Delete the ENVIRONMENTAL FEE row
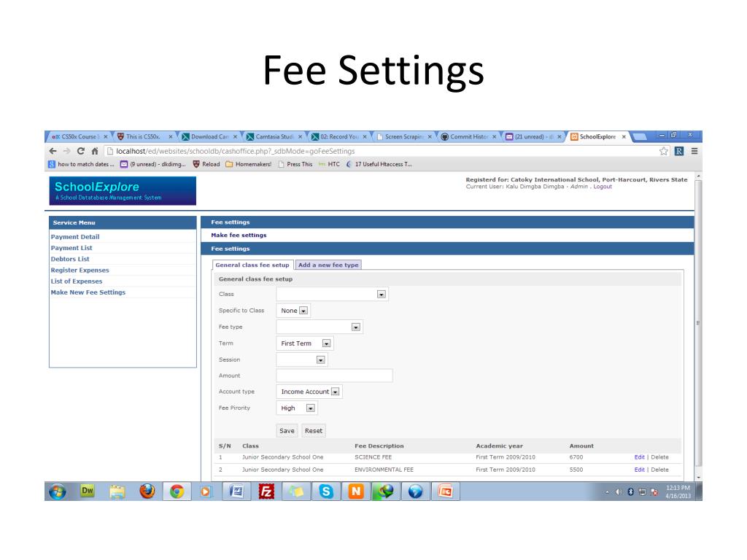The width and height of the screenshot is (747, 560). pyautogui.click(x=659, y=470)
